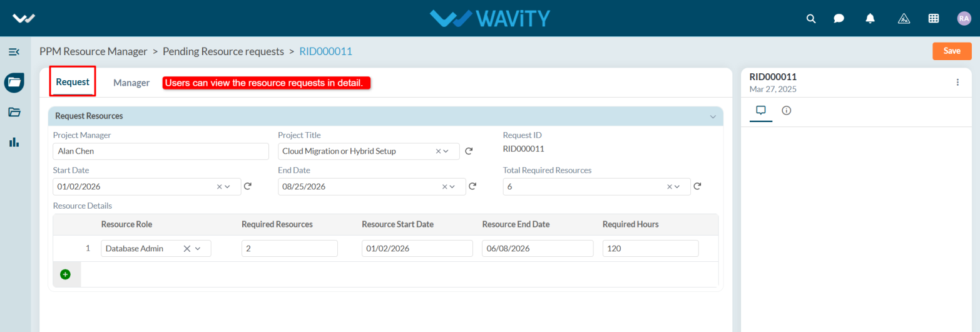Select the Request tab
The width and height of the screenshot is (980, 332).
pyautogui.click(x=73, y=82)
